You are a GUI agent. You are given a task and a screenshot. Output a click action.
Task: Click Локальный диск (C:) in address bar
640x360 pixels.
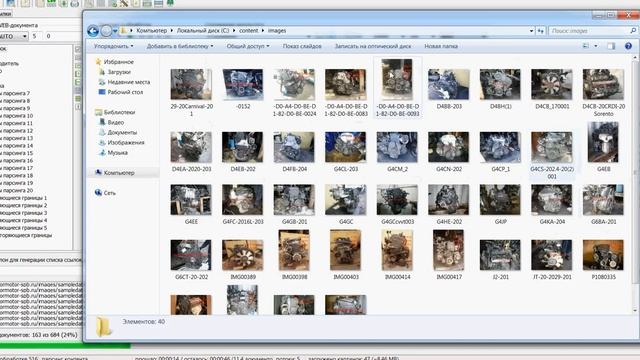pyautogui.click(x=203, y=31)
